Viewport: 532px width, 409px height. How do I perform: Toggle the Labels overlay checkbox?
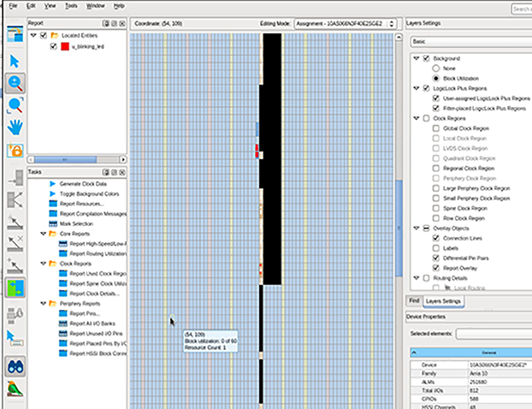pos(436,248)
